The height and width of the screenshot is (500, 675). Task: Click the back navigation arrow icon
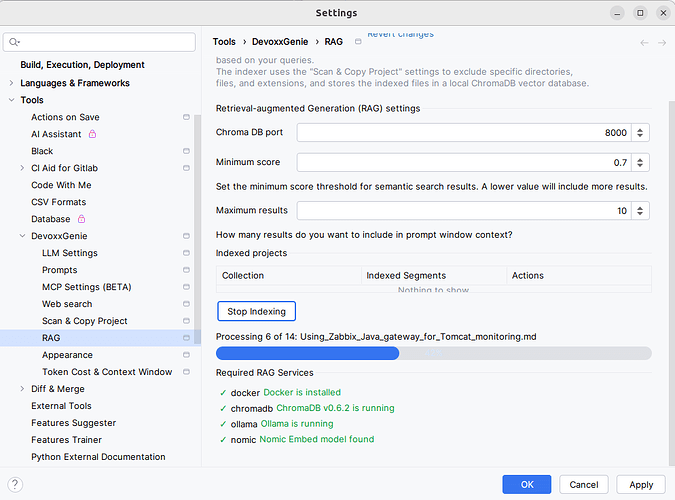pos(644,43)
